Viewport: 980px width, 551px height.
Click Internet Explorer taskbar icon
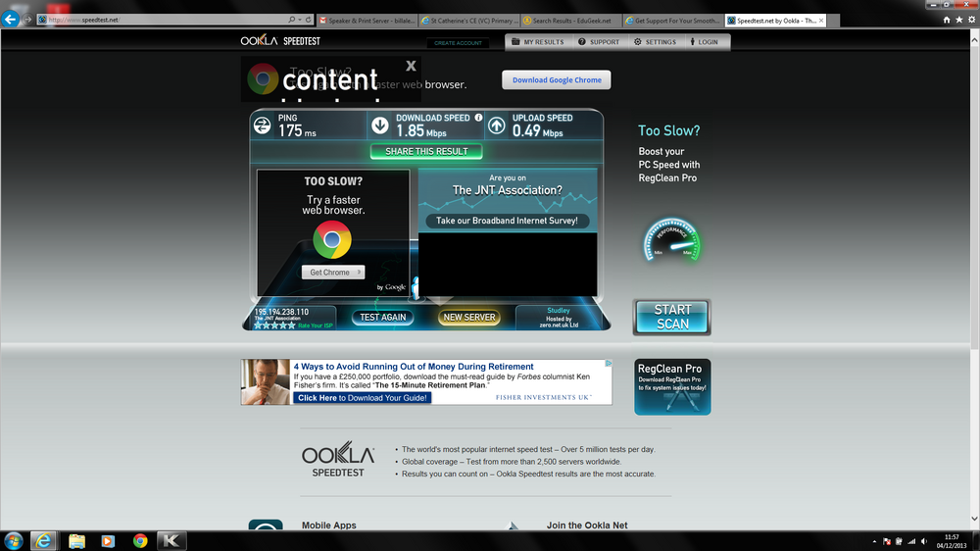(43, 540)
